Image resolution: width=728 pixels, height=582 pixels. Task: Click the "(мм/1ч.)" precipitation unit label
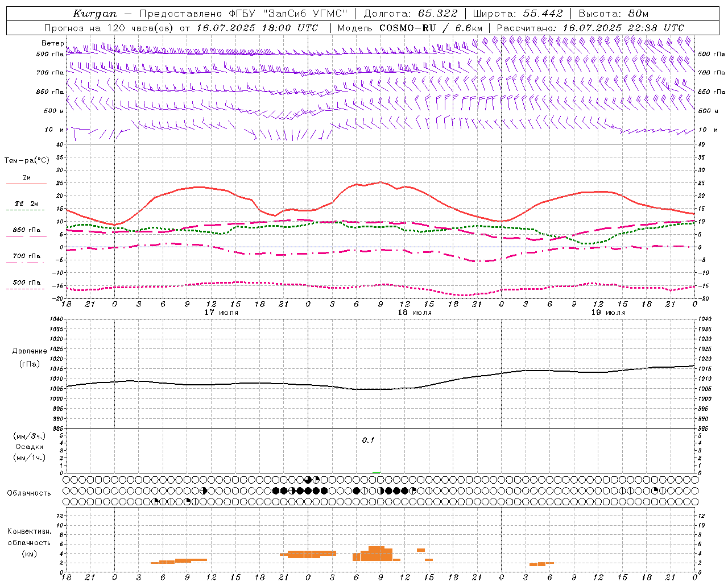(30, 458)
